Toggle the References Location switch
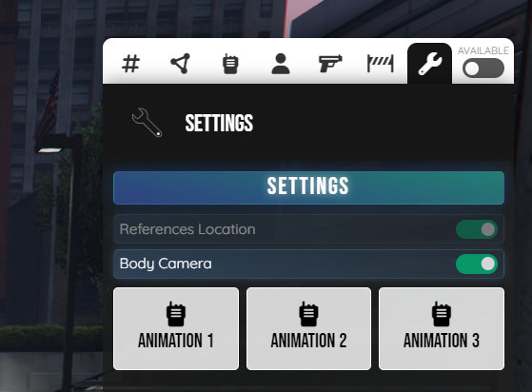Image resolution: width=532 pixels, height=392 pixels. (477, 229)
